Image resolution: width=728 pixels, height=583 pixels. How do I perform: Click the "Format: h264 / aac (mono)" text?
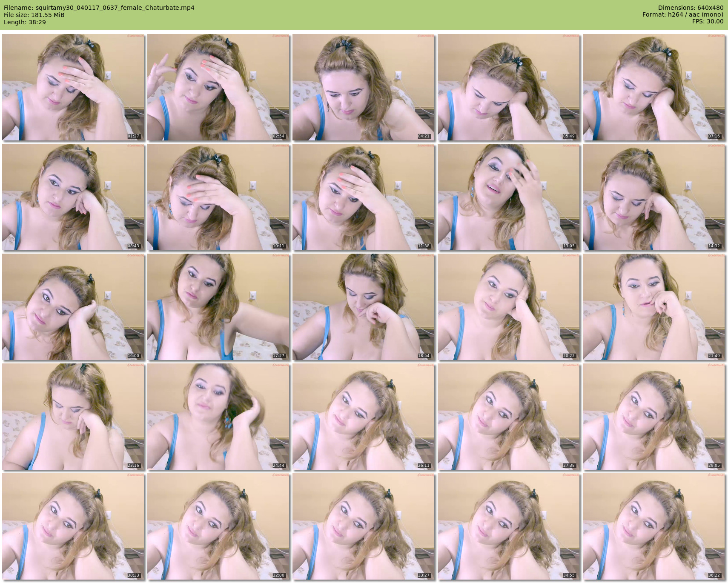click(683, 14)
